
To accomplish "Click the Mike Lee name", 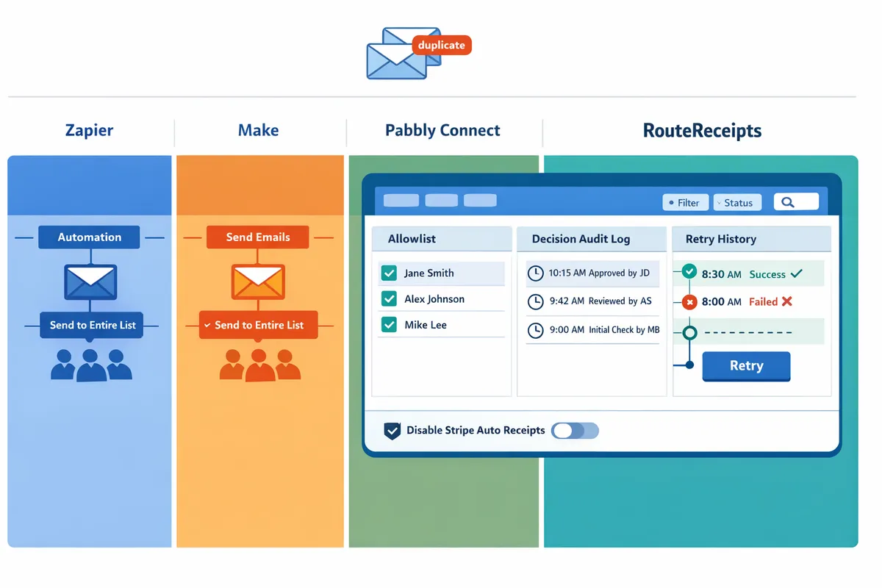I will click(x=426, y=325).
